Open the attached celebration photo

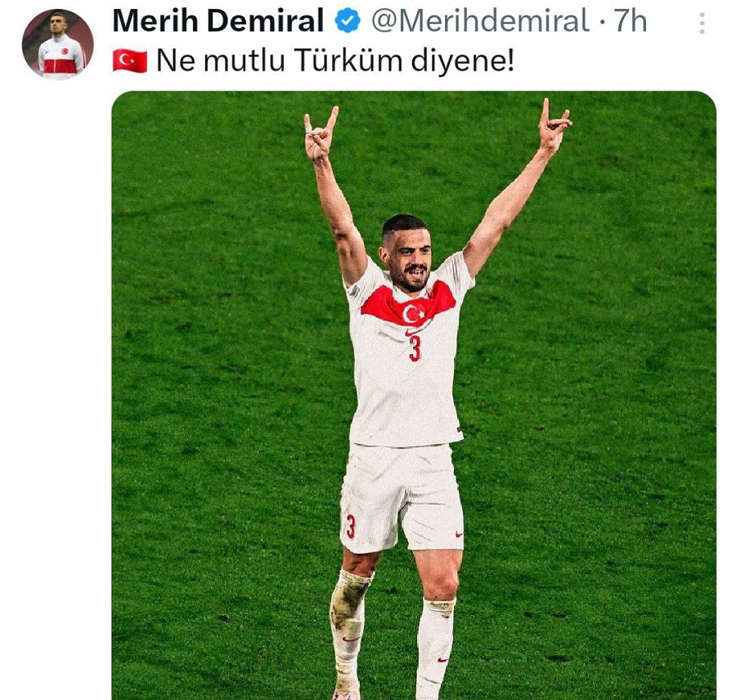click(414, 394)
